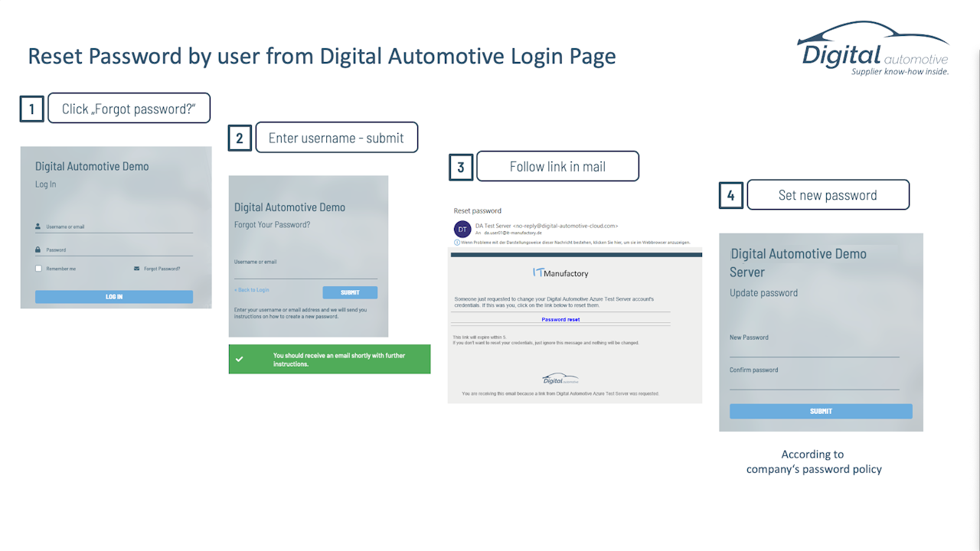Click the Confirm password input field
The width and height of the screenshot is (980, 551).
pyautogui.click(x=815, y=382)
